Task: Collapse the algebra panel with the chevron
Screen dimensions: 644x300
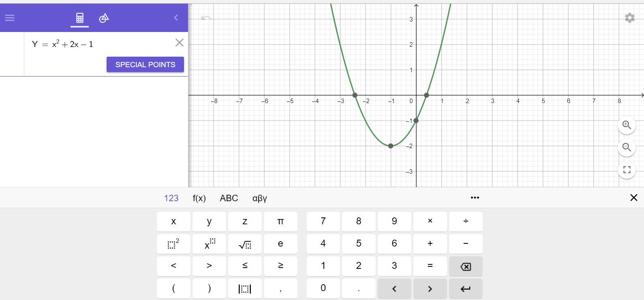Action: pyautogui.click(x=176, y=18)
